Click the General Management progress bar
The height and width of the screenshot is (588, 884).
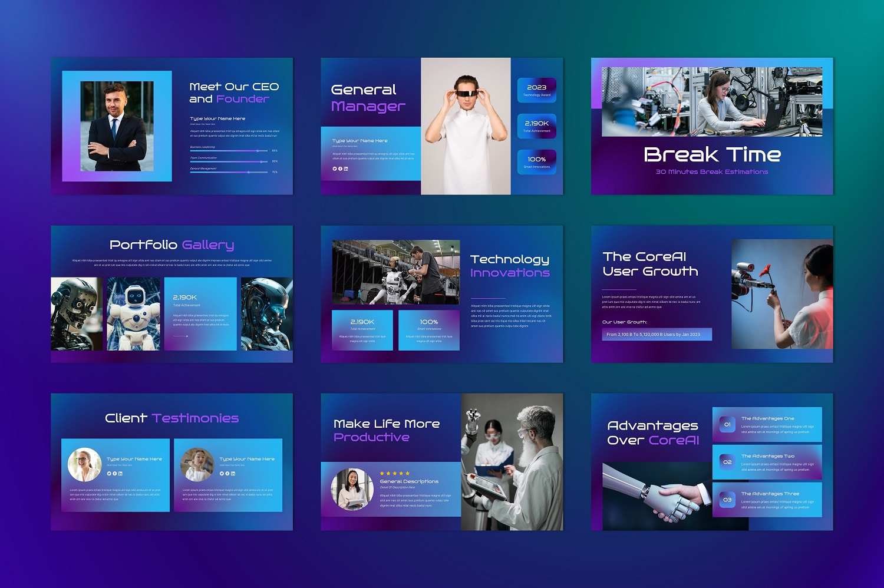tap(229, 172)
